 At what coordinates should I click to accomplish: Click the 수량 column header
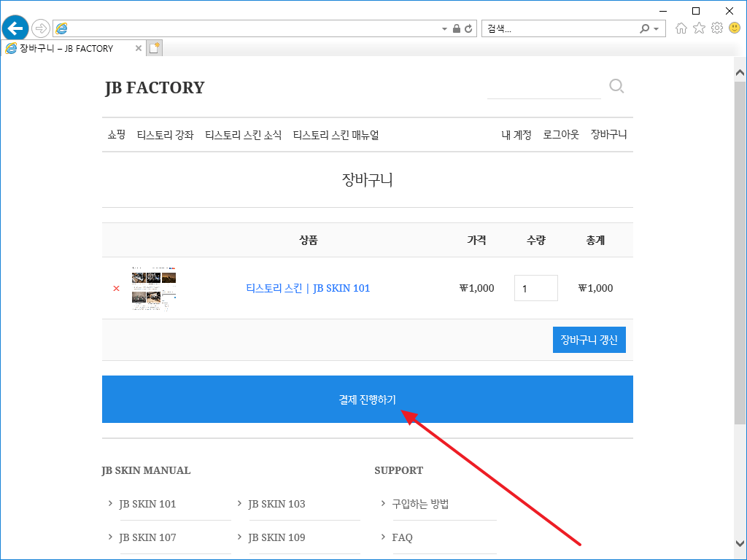(x=536, y=240)
